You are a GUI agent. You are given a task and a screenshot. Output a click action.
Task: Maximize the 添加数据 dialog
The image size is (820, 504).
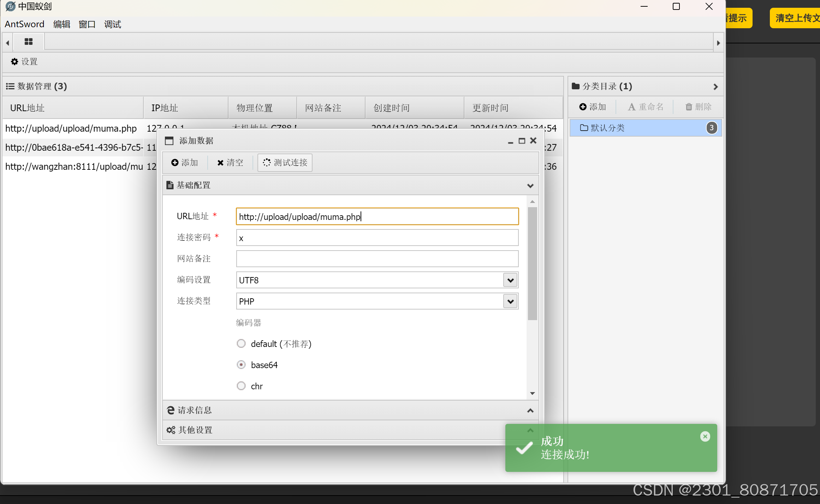click(522, 141)
